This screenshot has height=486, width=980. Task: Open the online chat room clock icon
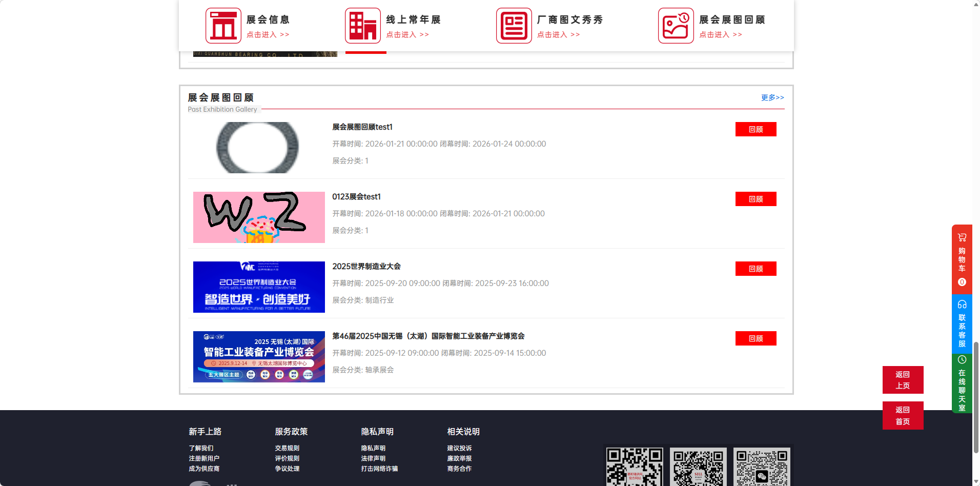pos(962,360)
